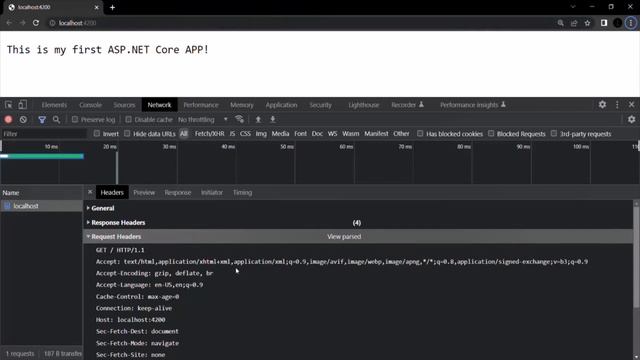This screenshot has height=360, width=640.
Task: Open browser zoom magnifier icon
Action: 560,23
